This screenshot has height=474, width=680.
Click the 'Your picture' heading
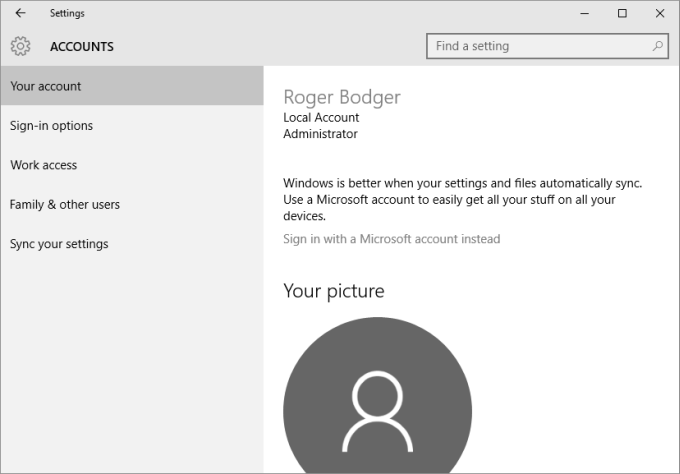(x=333, y=291)
